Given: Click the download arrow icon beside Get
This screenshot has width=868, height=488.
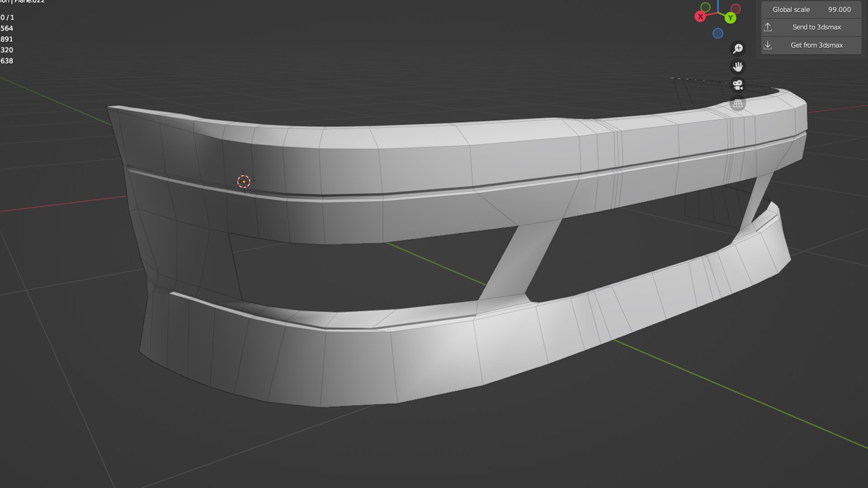Looking at the screenshot, I should [x=768, y=45].
